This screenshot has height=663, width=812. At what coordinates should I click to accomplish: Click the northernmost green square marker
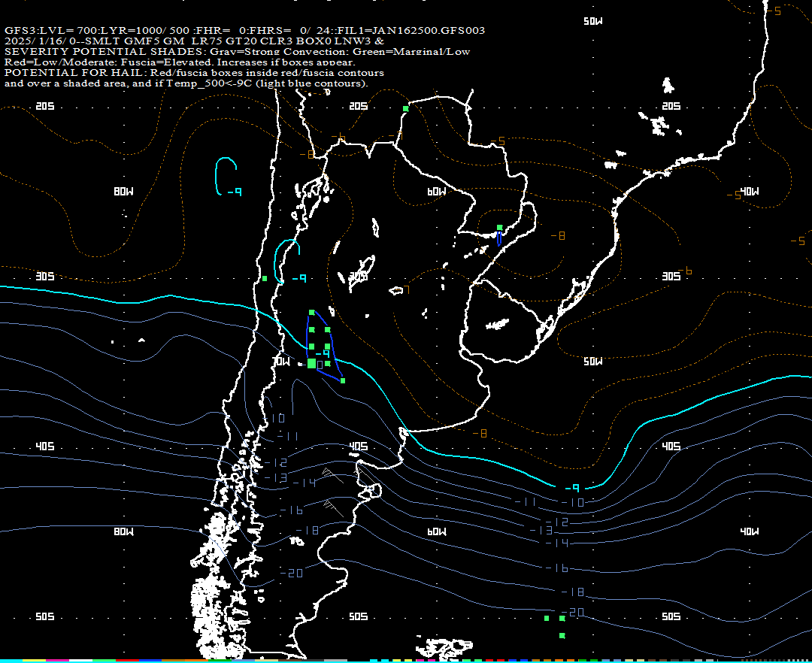tap(405, 109)
